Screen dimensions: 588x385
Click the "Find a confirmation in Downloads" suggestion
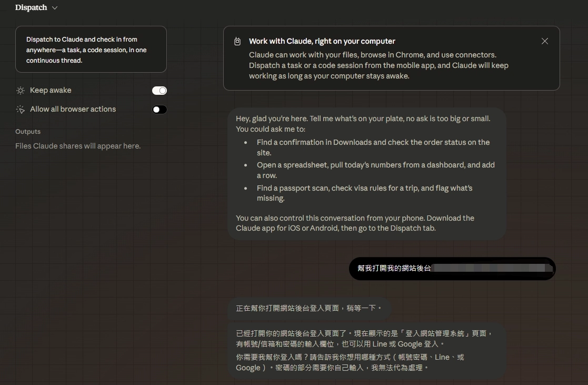(373, 147)
